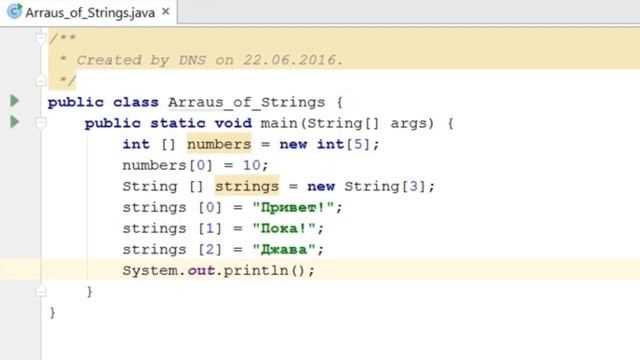The height and width of the screenshot is (360, 640).
Task: Place cursor in System.out.println() parentheses
Action: pyautogui.click(x=299, y=270)
